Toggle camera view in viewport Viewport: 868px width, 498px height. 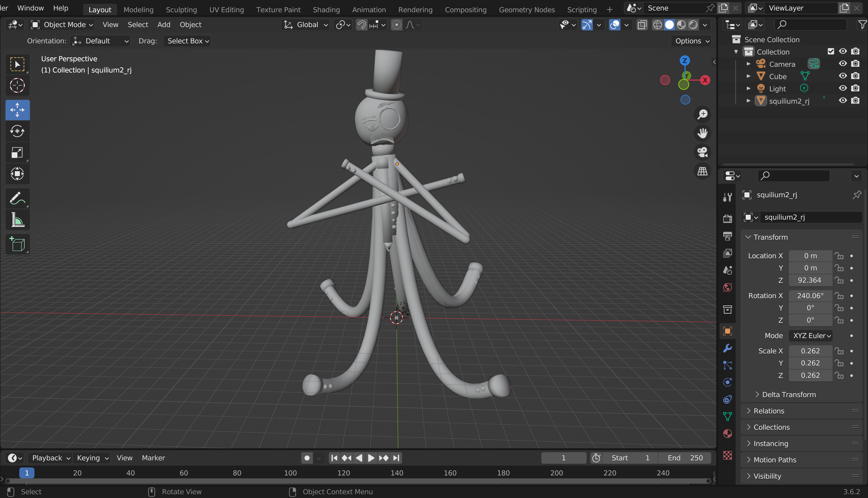702,152
